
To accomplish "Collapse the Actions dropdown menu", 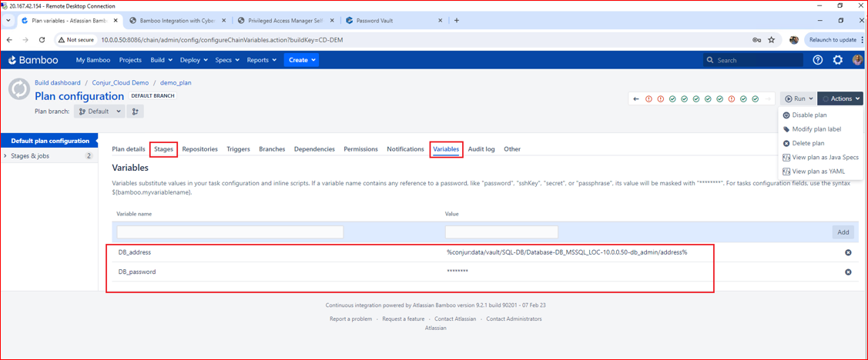I will click(840, 99).
